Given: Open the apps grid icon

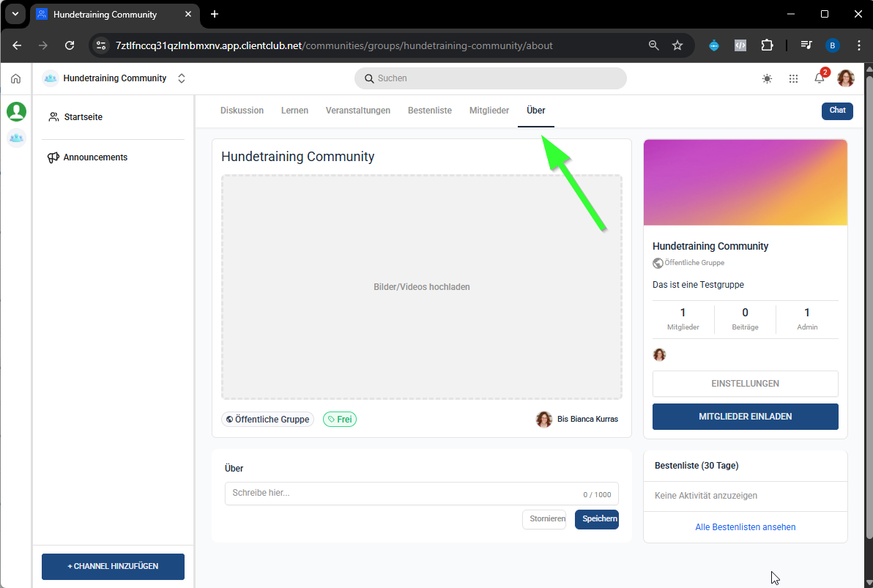Looking at the screenshot, I should (x=793, y=78).
